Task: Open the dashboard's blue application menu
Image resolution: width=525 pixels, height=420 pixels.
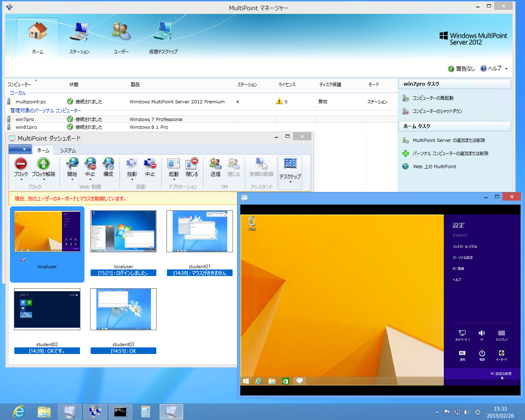Action: [20, 150]
